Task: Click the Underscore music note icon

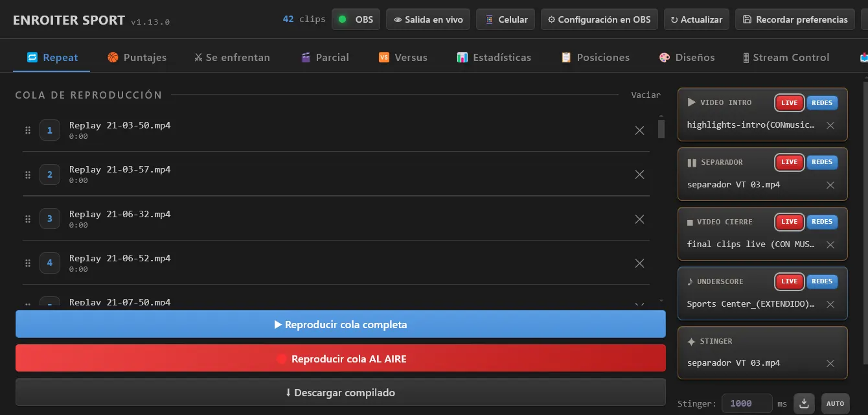Action: pyautogui.click(x=690, y=281)
